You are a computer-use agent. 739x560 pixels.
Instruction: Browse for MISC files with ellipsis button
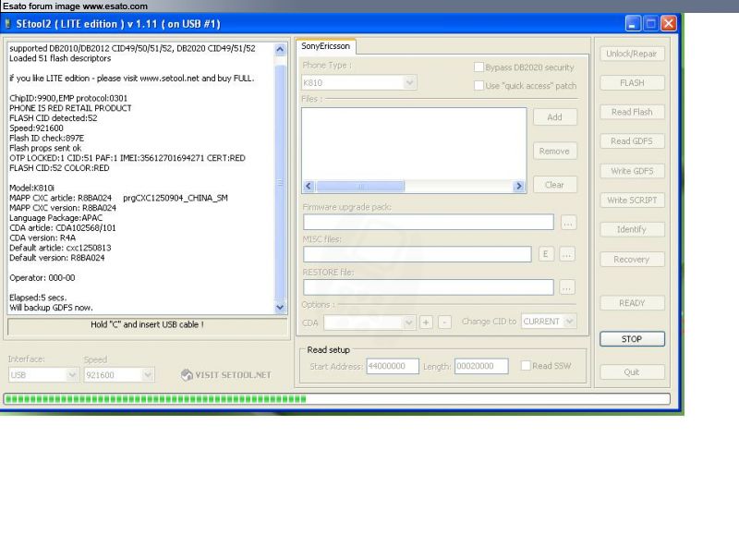coord(567,254)
